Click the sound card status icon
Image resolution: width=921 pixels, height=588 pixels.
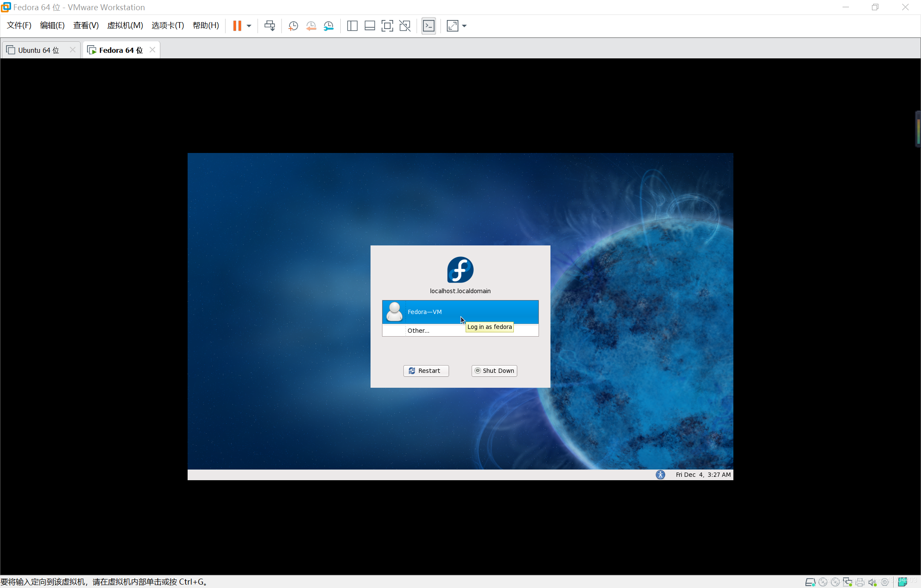click(872, 582)
